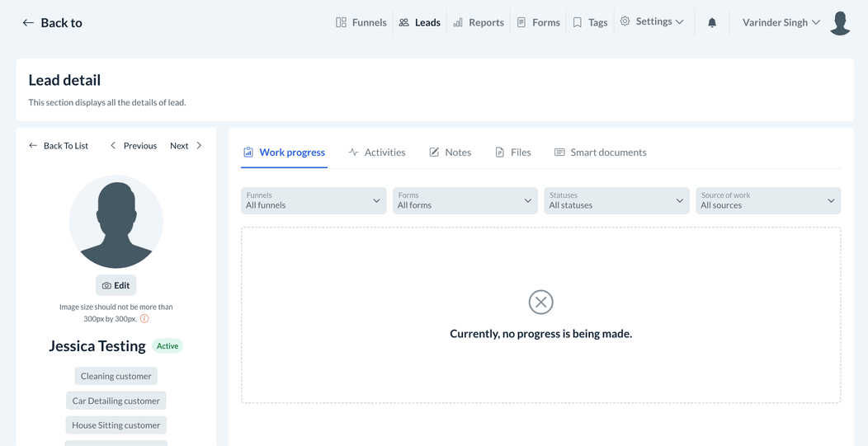This screenshot has height=446, width=868.
Task: Click the image size info icon
Action: pyautogui.click(x=144, y=319)
